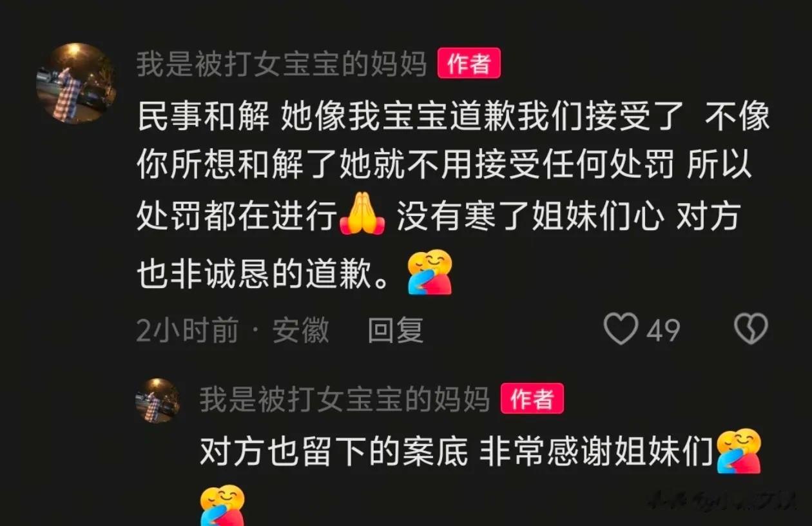Tap hugging emoji after 道歉。
812x526 pixels.
click(430, 272)
